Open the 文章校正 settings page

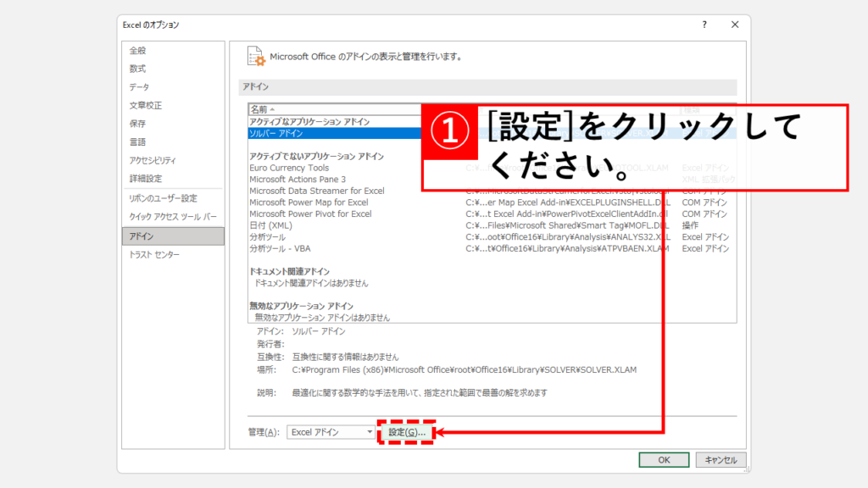146,105
